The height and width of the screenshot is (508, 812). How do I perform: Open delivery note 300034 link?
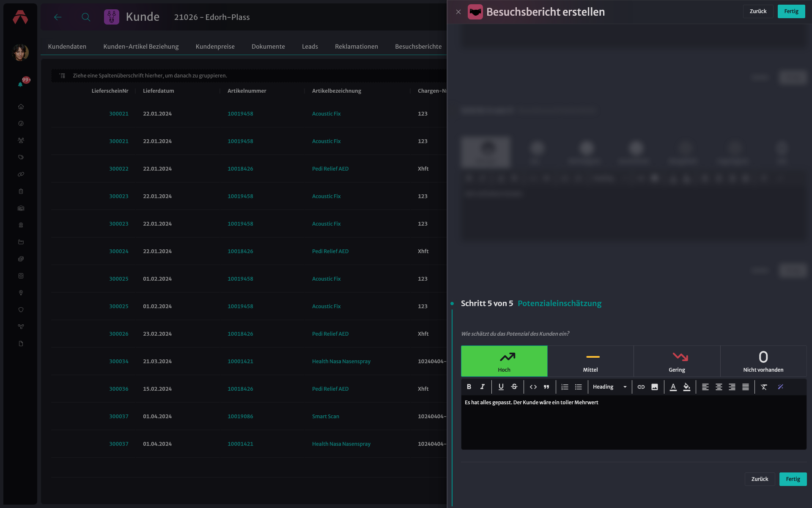(x=119, y=362)
